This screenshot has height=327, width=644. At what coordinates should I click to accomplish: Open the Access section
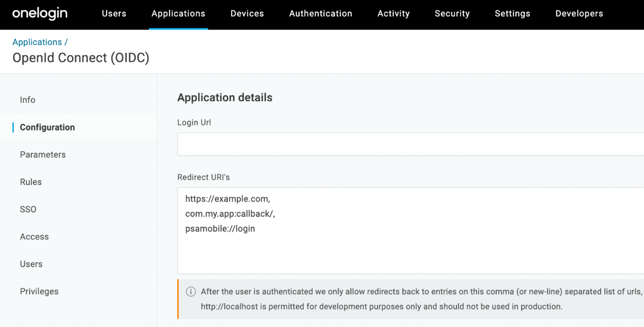[x=34, y=237]
